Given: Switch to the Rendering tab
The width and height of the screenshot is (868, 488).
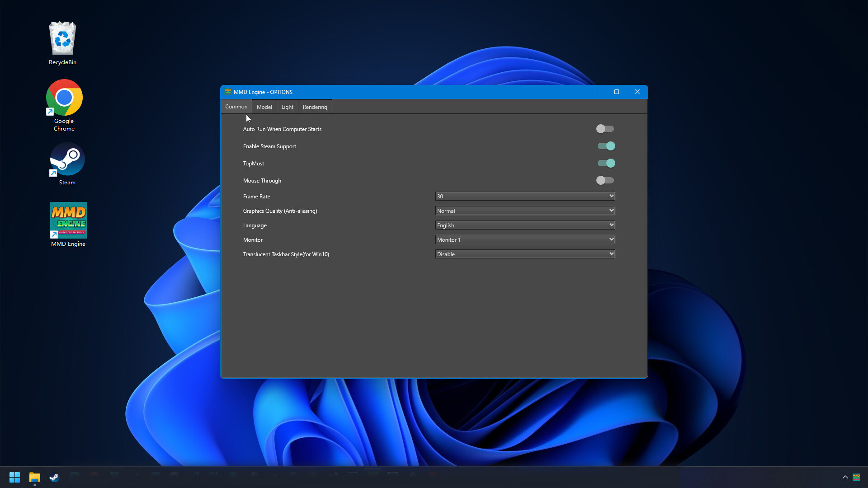Looking at the screenshot, I should point(315,107).
